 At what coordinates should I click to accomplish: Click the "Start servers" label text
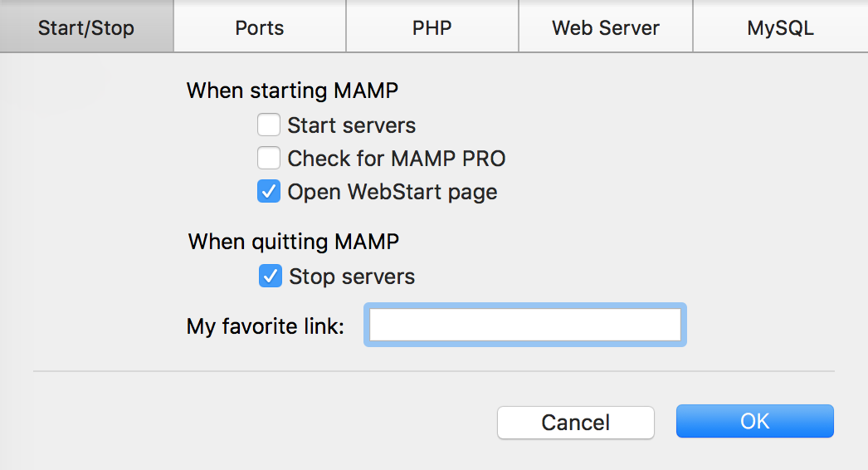pos(352,125)
